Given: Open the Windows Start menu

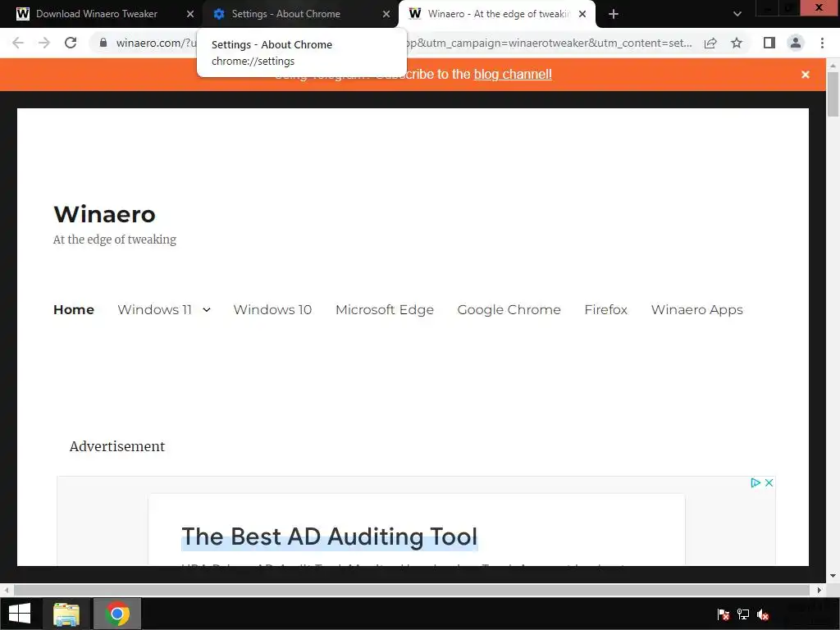Looking at the screenshot, I should click(x=20, y=614).
